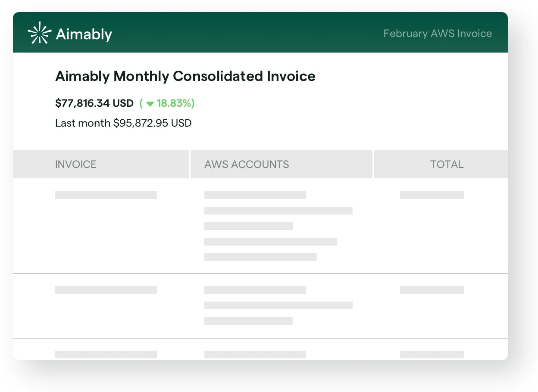Screen dimensions: 538x392
Task: Sort by the TOTAL column header
Action: click(x=447, y=164)
